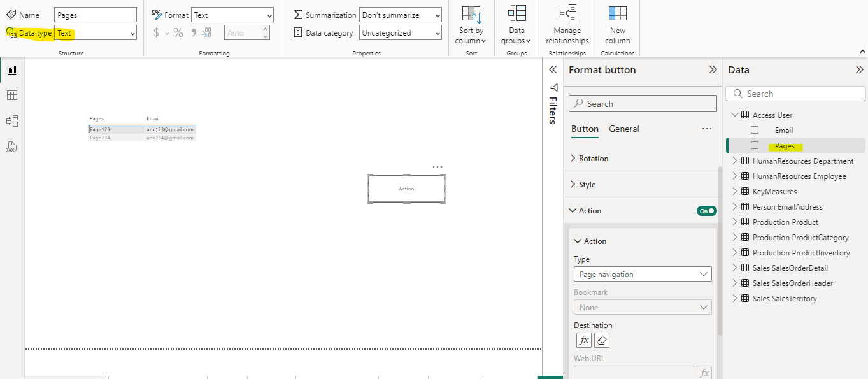Viewport: 868px width, 379px height.
Task: Click the Email column header in table visual
Action: point(153,118)
